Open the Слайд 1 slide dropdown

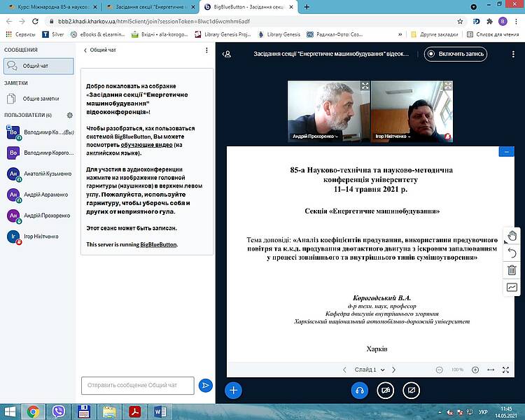coord(368,370)
